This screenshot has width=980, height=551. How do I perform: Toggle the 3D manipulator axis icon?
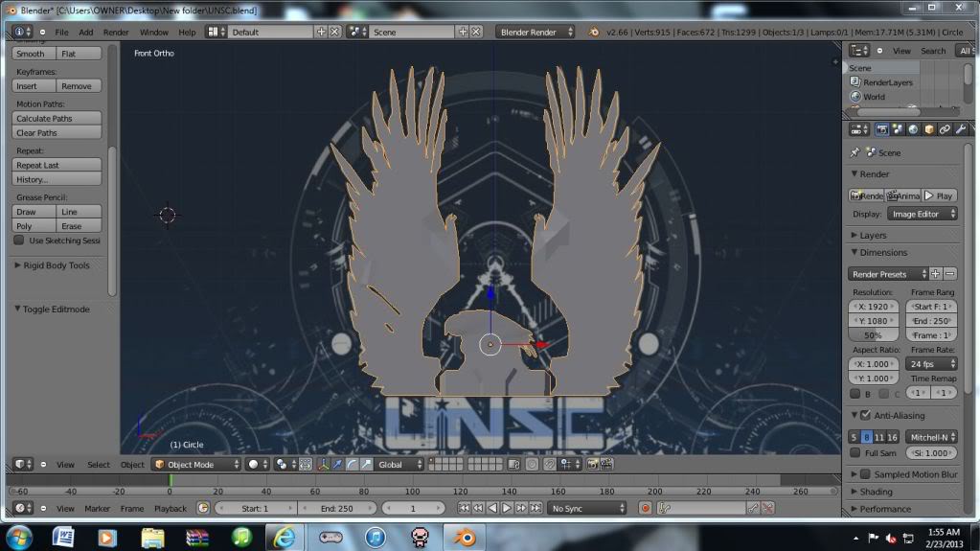[323, 464]
